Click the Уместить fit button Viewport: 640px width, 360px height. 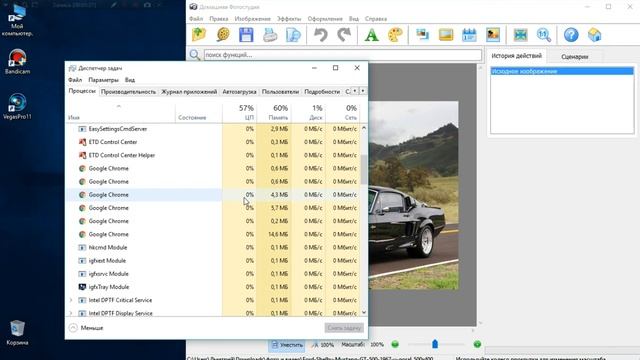[287, 345]
